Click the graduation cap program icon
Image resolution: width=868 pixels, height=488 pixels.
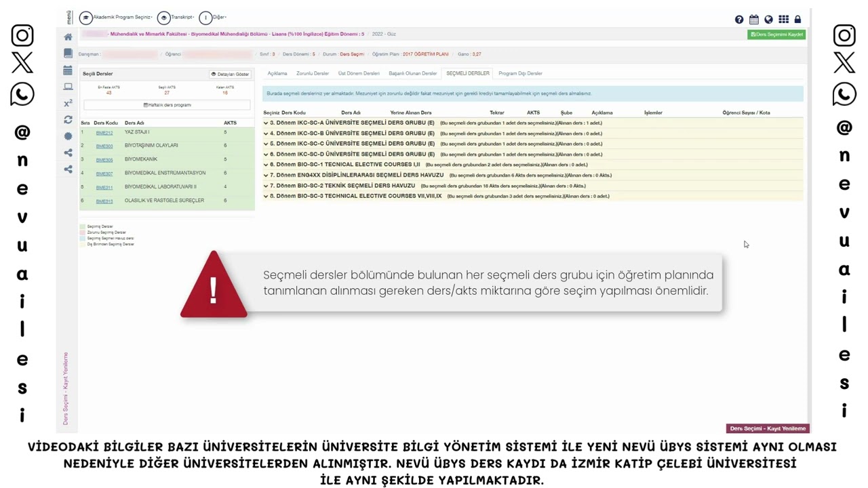coord(85,18)
